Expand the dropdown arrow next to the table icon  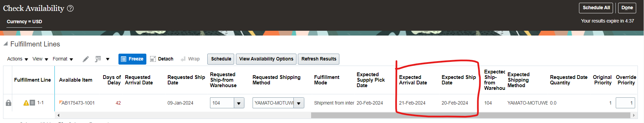point(108,59)
